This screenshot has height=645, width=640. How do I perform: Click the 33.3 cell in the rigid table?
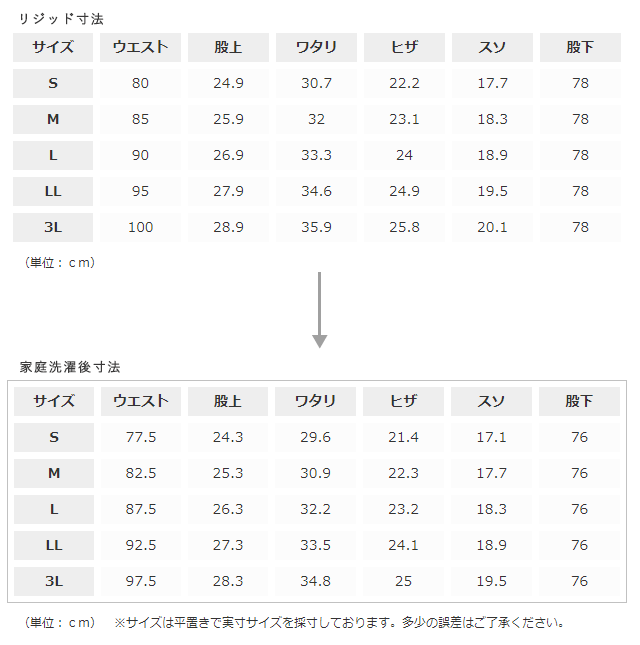click(x=317, y=155)
